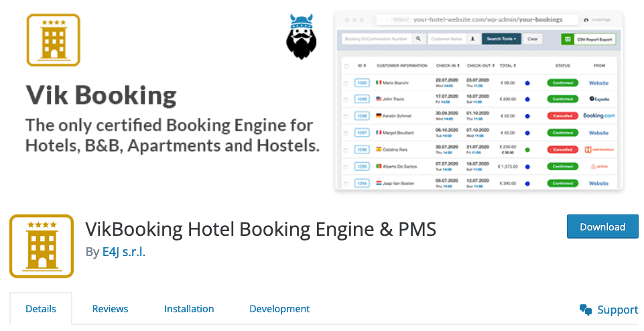Click the large hotel logo in banner
The image size is (644, 331).
point(54,40)
